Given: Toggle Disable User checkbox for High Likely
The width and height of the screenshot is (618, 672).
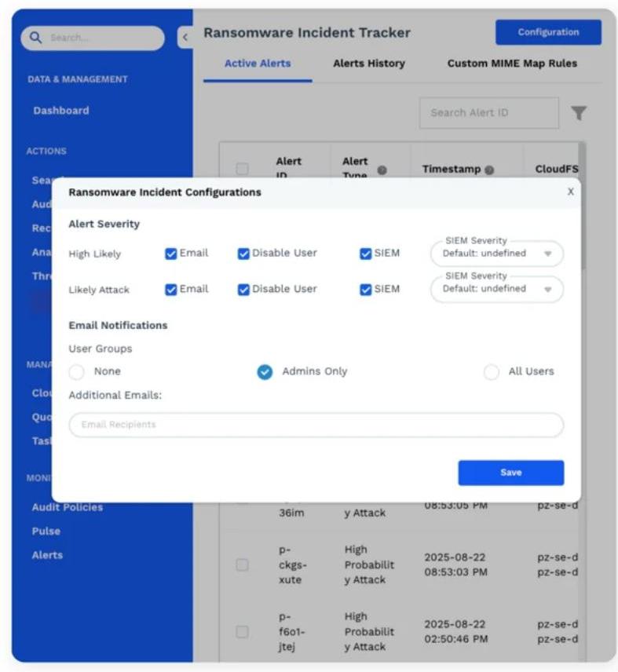Looking at the screenshot, I should click(x=243, y=254).
